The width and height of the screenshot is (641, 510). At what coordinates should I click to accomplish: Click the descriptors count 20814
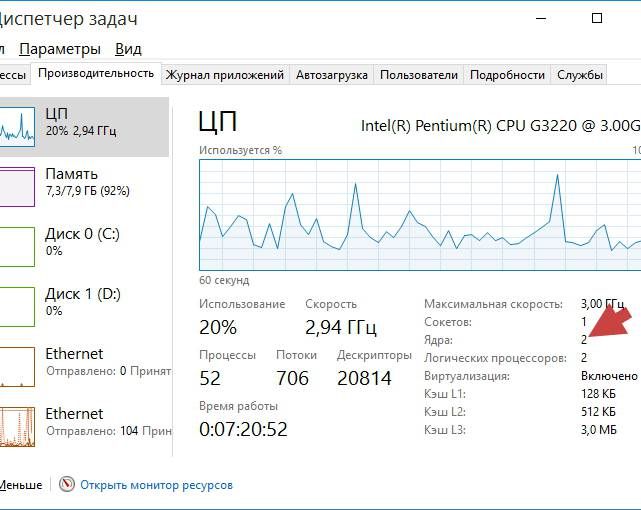click(x=364, y=378)
